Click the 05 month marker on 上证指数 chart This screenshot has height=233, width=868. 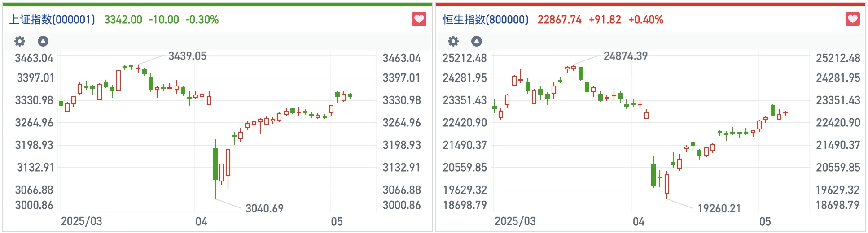(x=337, y=222)
